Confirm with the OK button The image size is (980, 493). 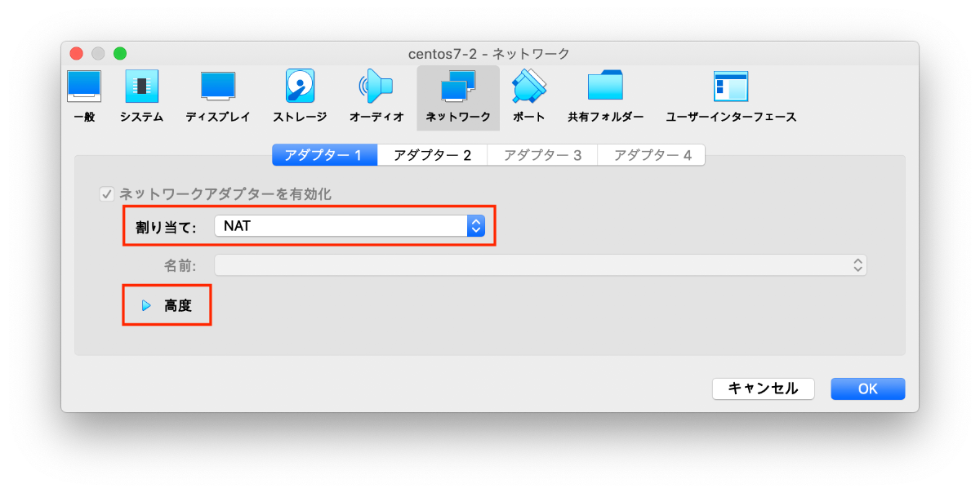click(x=867, y=389)
